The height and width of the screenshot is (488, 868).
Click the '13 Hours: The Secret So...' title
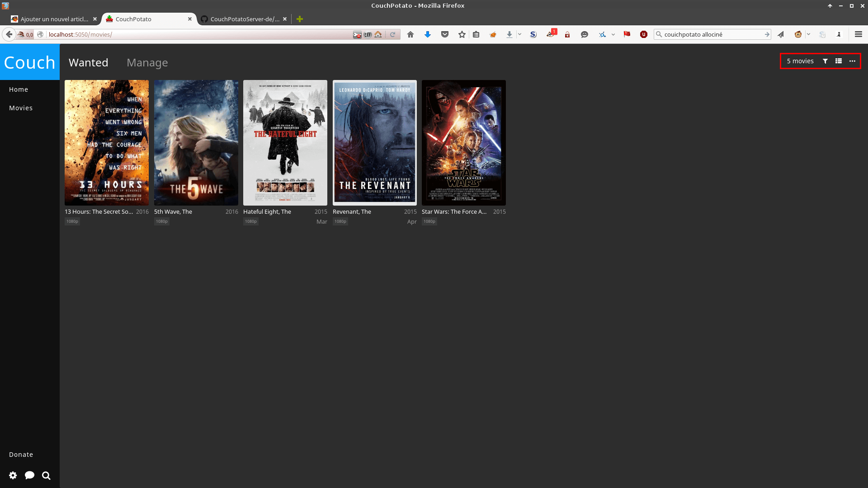[x=99, y=211]
